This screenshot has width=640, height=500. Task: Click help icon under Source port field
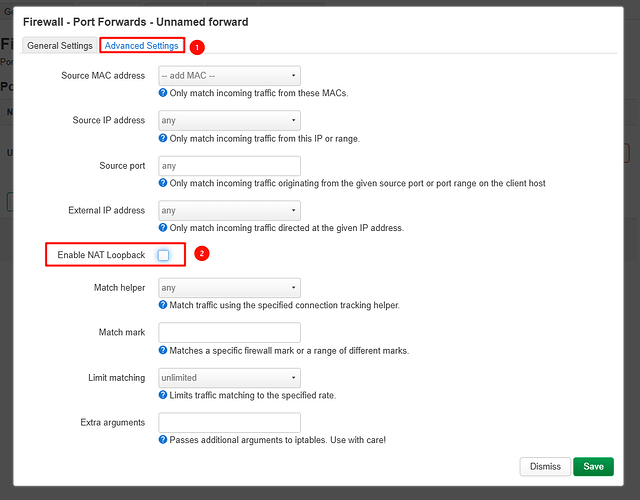(x=163, y=183)
